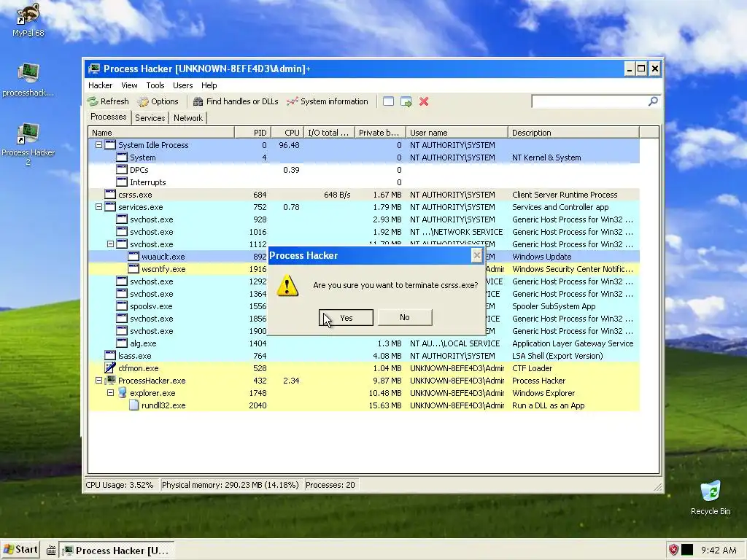Click the svchost.exe PID 1364 icon
Viewport: 747px width, 560px height.
122,293
